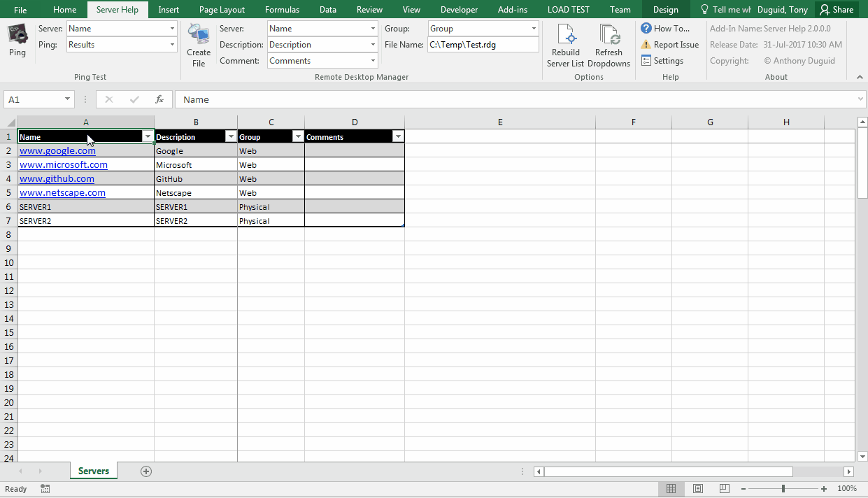Select column E header
This screenshot has width=868, height=498.
click(x=500, y=122)
